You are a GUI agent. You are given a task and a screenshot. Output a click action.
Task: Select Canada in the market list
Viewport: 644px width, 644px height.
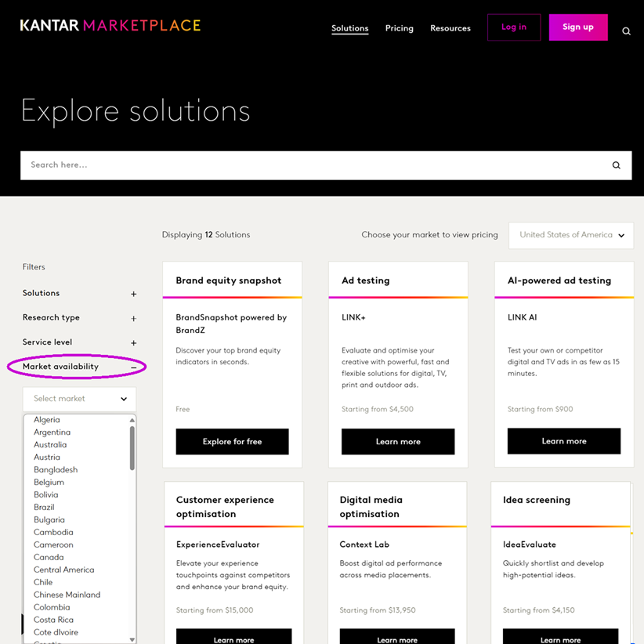coord(49,557)
